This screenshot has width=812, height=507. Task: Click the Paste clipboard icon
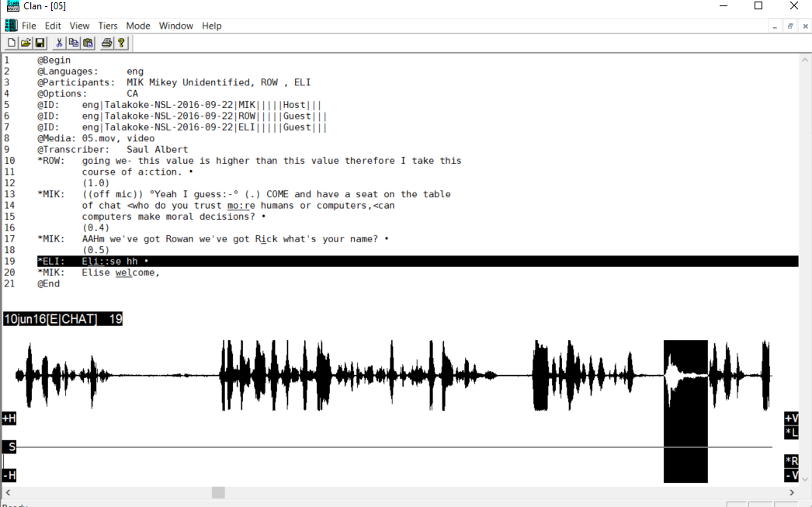tap(88, 43)
